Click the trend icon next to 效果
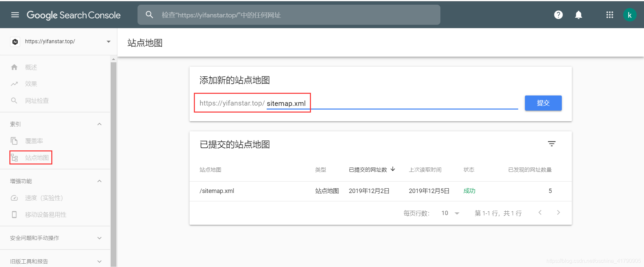The height and width of the screenshot is (267, 644). [14, 84]
